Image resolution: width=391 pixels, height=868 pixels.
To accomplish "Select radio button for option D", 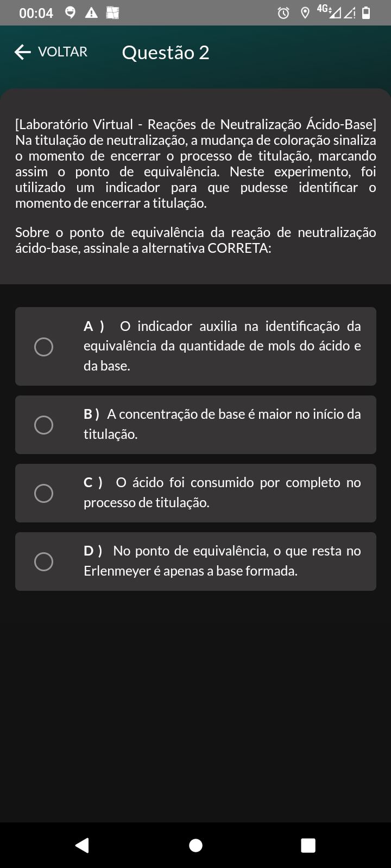I will coord(43,561).
